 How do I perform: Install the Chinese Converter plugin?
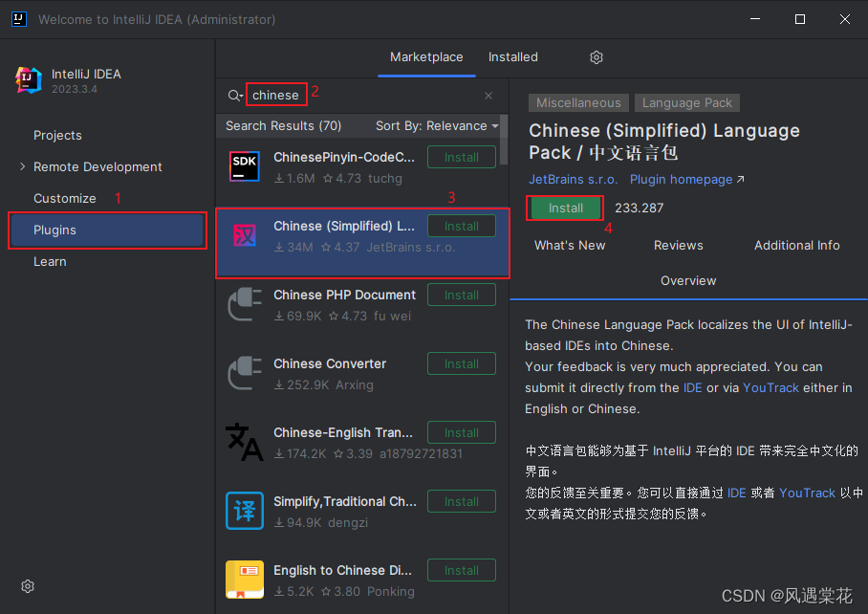pyautogui.click(x=461, y=363)
